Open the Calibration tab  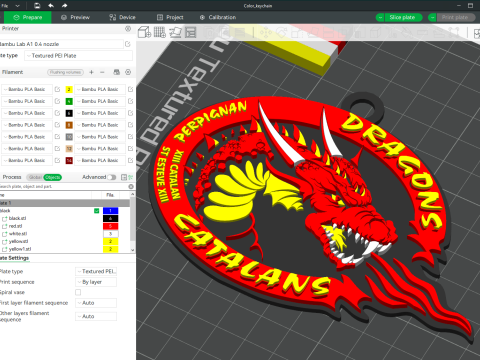click(218, 17)
